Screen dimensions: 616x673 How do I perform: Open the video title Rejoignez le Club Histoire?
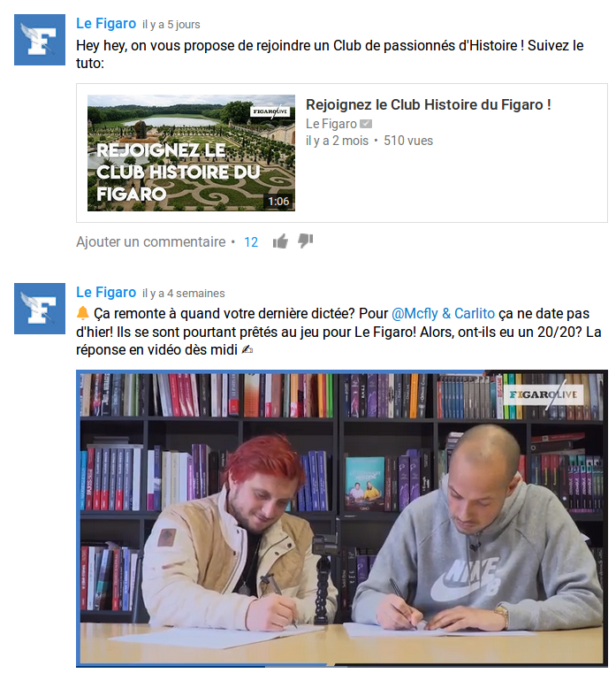click(428, 104)
